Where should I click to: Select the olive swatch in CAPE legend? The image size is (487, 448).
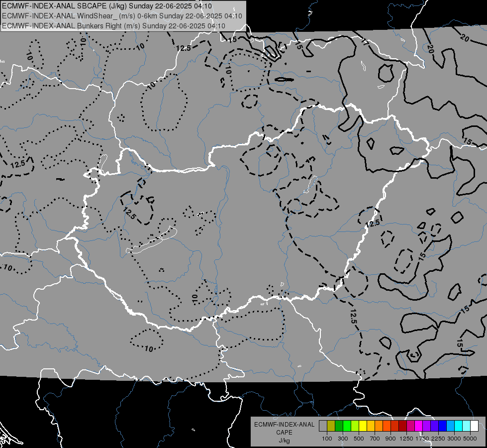(x=331, y=426)
